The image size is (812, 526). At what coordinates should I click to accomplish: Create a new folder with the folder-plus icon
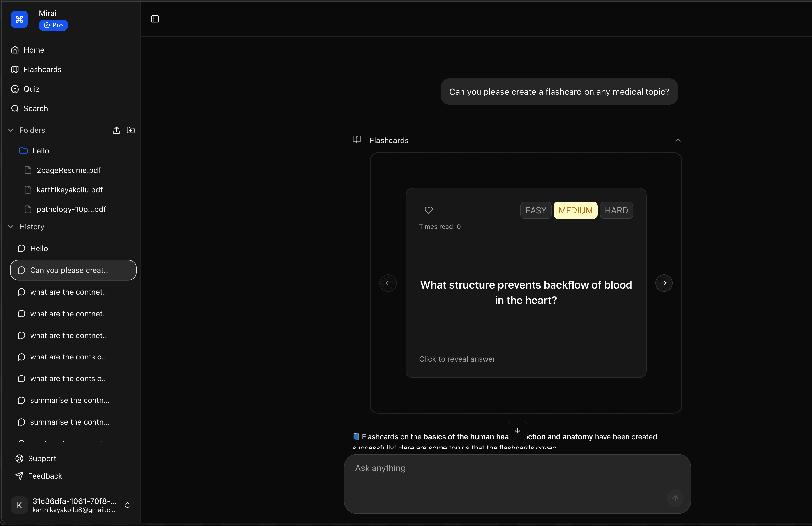coord(130,130)
